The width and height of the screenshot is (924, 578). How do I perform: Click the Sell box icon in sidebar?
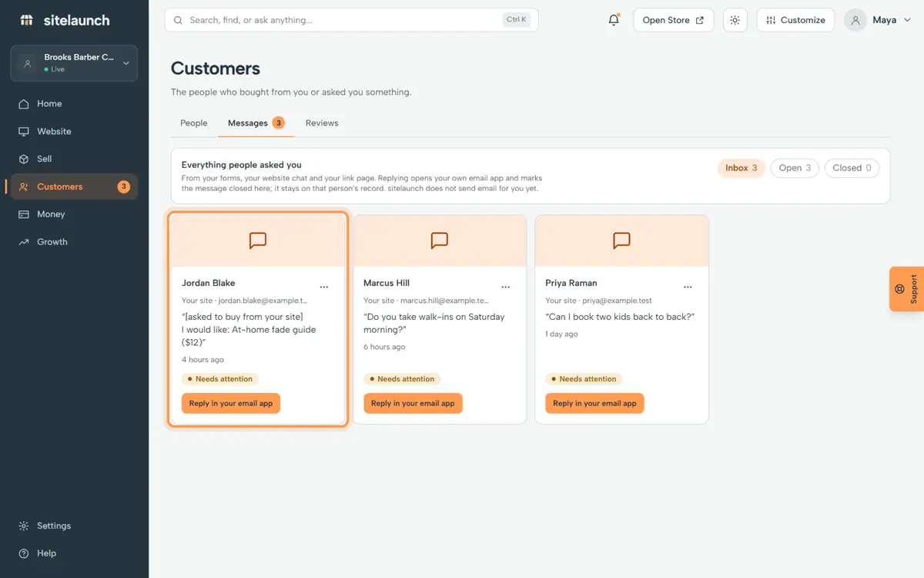click(24, 159)
